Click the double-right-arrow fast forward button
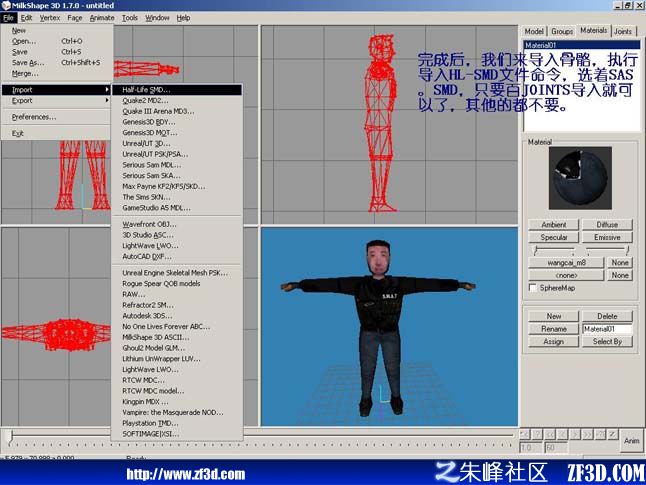646x485 pixels. pos(588,434)
